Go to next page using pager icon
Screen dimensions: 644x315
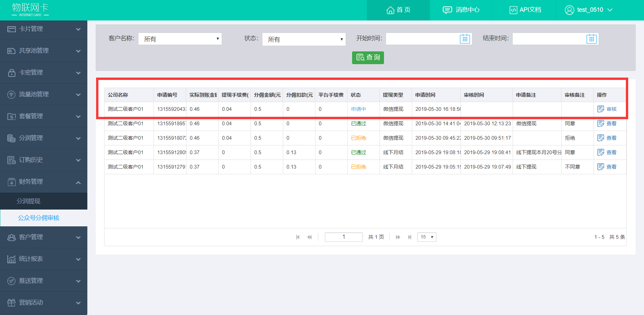398,237
